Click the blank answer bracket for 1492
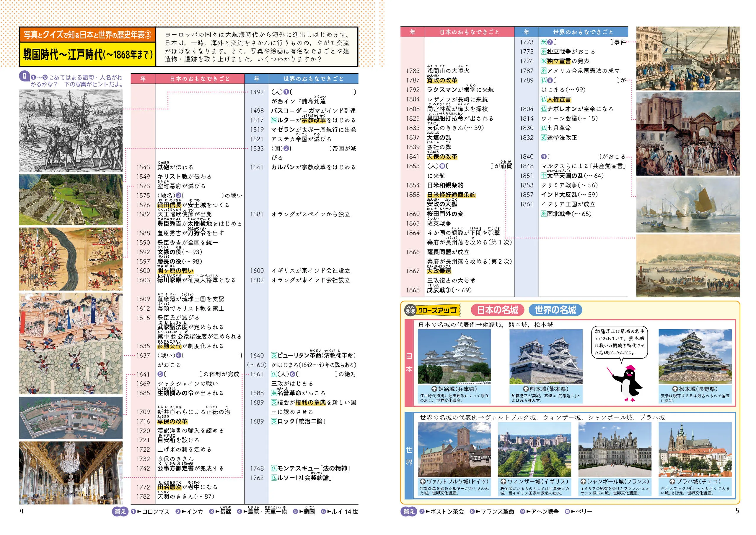Image resolution: width=756 pixels, height=535 pixels. tap(323, 92)
